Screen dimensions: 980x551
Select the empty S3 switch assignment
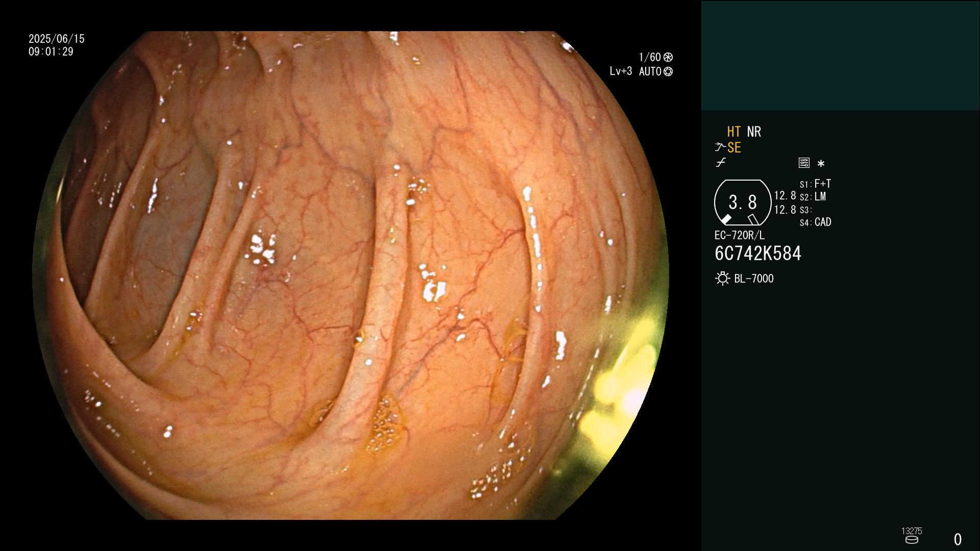tap(805, 210)
